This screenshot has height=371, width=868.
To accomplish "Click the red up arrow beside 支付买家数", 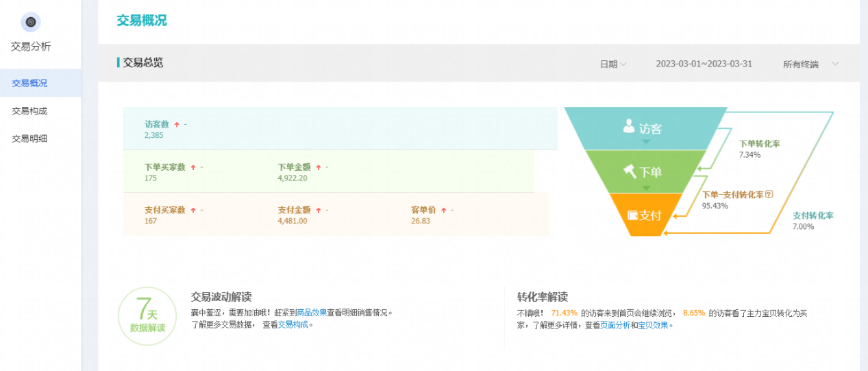I will 193,210.
